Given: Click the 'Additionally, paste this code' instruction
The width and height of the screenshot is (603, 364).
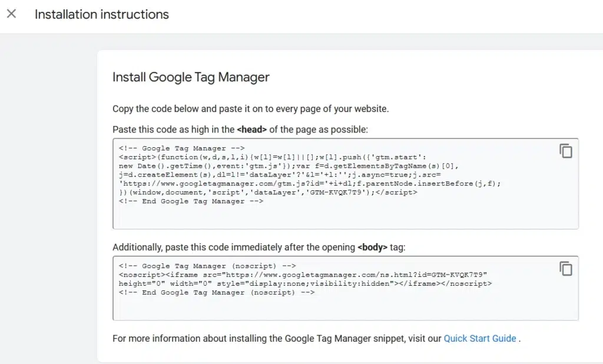Looking at the screenshot, I should [x=234, y=247].
